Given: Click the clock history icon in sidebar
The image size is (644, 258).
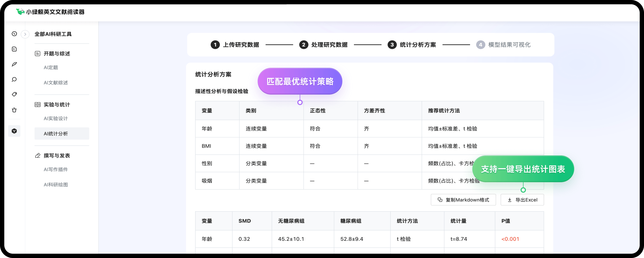Looking at the screenshot, I should 14,34.
